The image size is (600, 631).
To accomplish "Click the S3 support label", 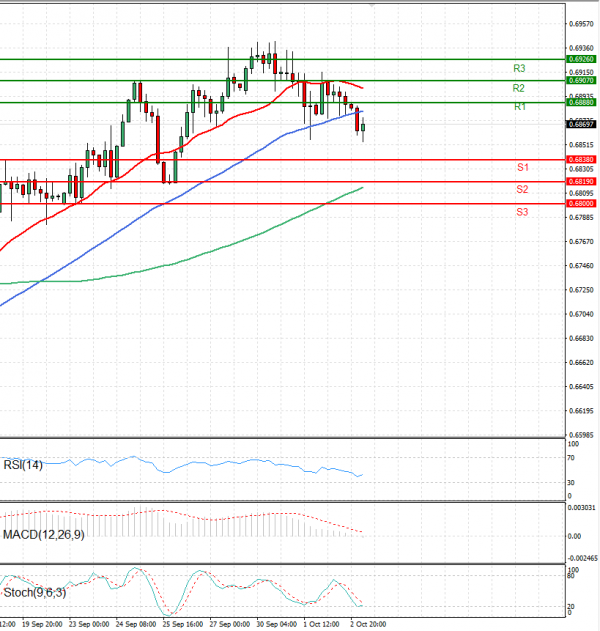I will [x=522, y=212].
